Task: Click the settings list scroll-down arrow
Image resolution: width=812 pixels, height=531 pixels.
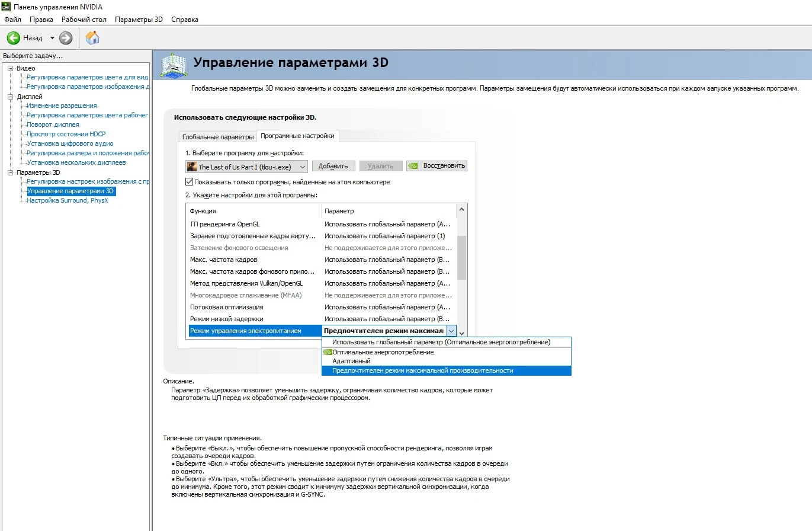Action: click(462, 333)
